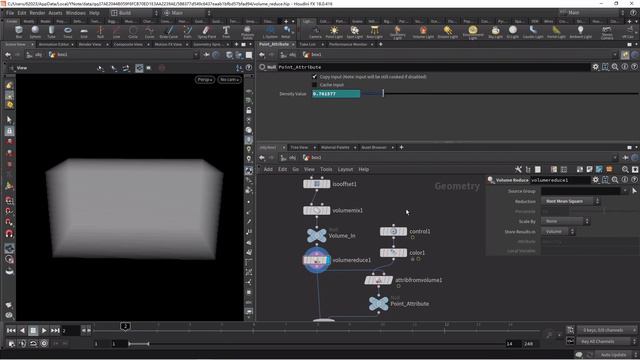Select the attribfromvolume1 node
The image size is (640, 360).
tap(378, 280)
